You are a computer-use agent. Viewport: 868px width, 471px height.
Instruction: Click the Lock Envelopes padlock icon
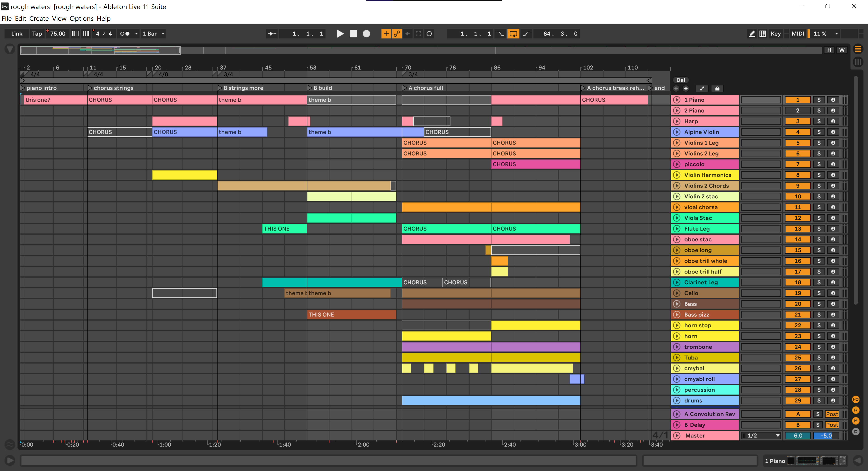click(x=717, y=89)
